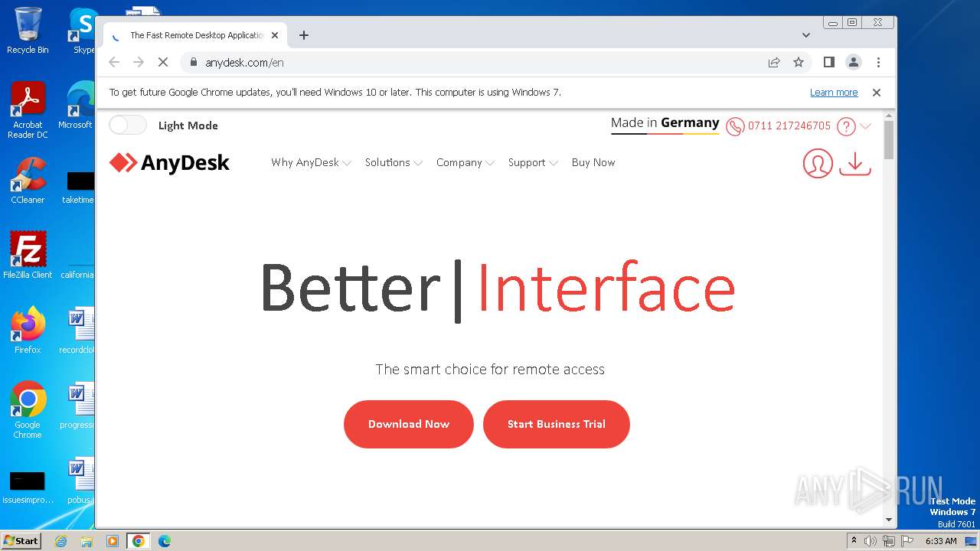Click the taskbar clock showing 6:33 AM
This screenshot has width=980, height=551.
coord(941,541)
